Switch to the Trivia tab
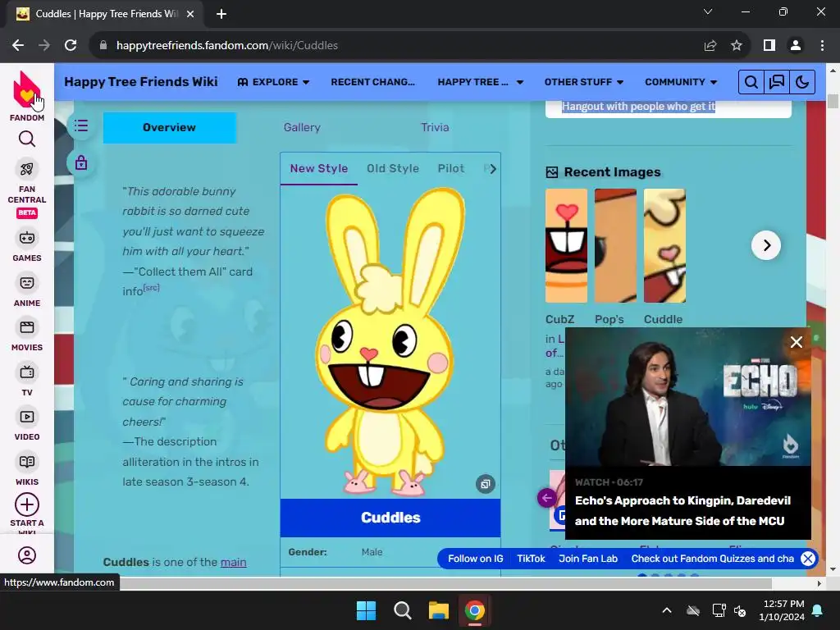The width and height of the screenshot is (840, 630). pos(435,127)
